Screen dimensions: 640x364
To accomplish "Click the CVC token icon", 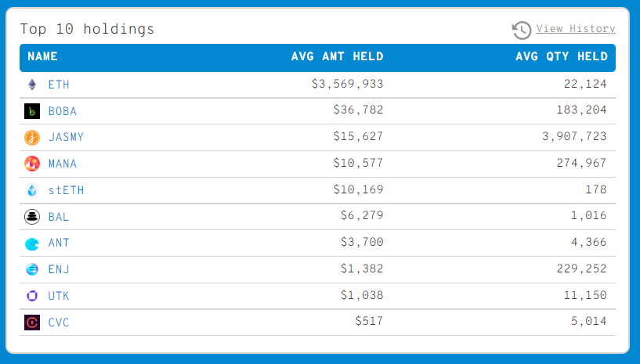I will [32, 323].
